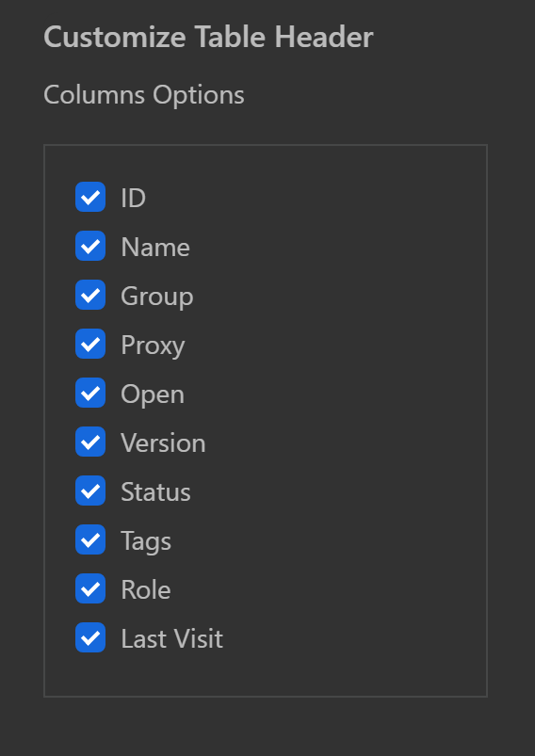Click the Last Visit label text
Screen dimensions: 535x756
pos(171,638)
